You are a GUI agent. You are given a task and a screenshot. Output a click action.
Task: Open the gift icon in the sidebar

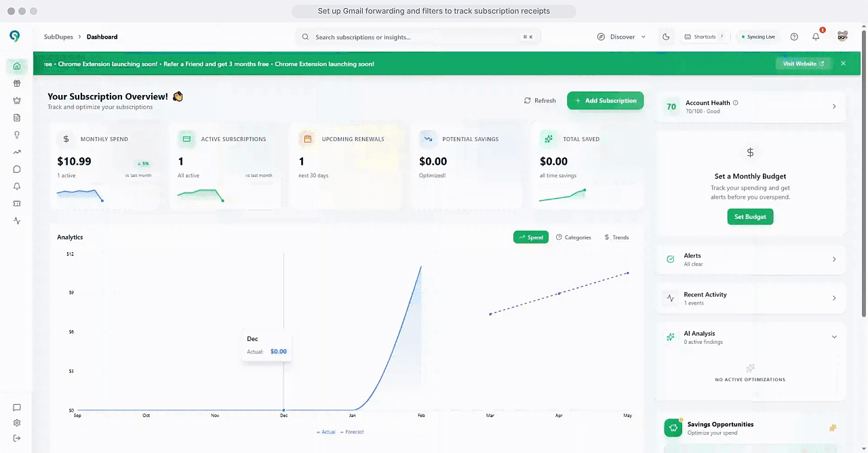[x=17, y=83]
